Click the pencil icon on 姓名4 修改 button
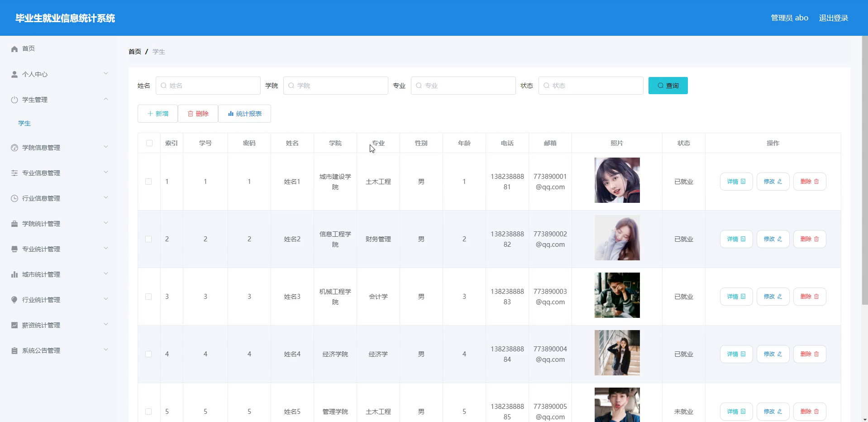This screenshot has height=422, width=868. tap(780, 354)
